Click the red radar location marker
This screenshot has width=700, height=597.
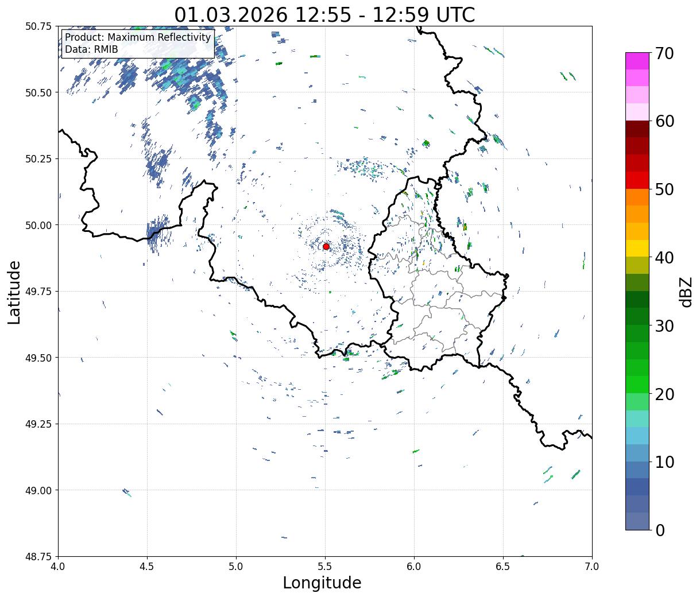(326, 246)
